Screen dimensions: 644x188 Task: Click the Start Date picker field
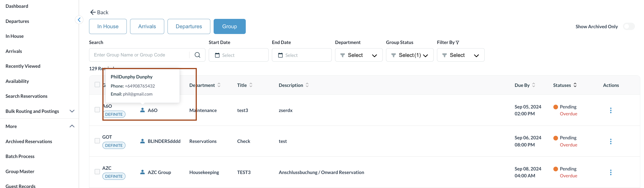click(x=238, y=55)
